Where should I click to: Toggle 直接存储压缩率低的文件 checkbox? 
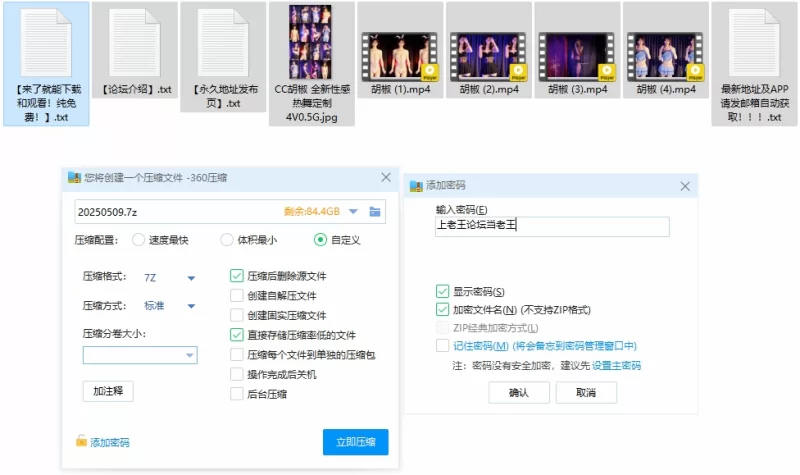237,335
